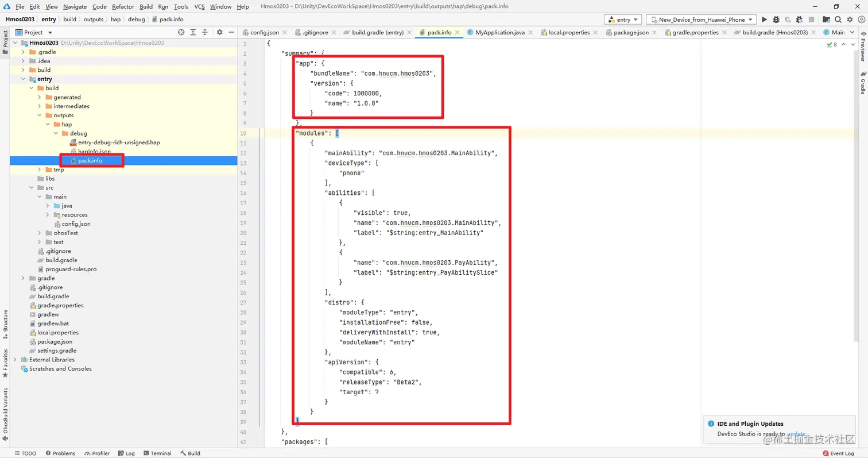Open the Gradle side panel
Viewport: 868px width, 458px height.
(862, 83)
